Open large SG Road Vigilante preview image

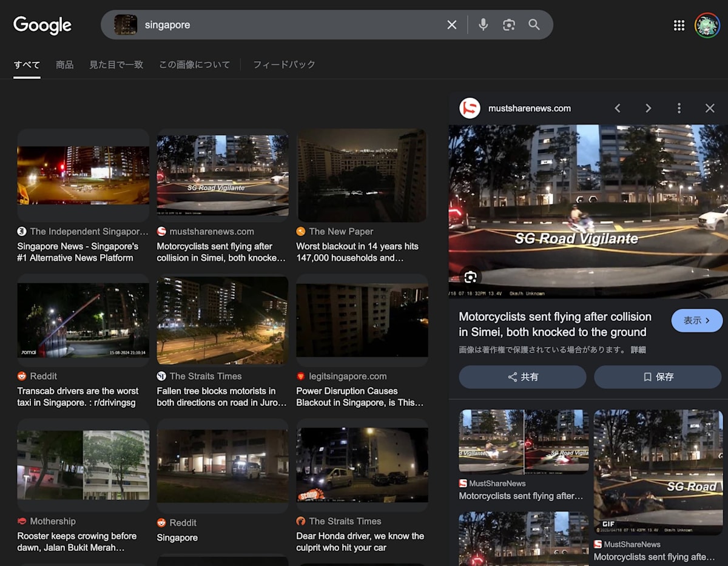(588, 211)
